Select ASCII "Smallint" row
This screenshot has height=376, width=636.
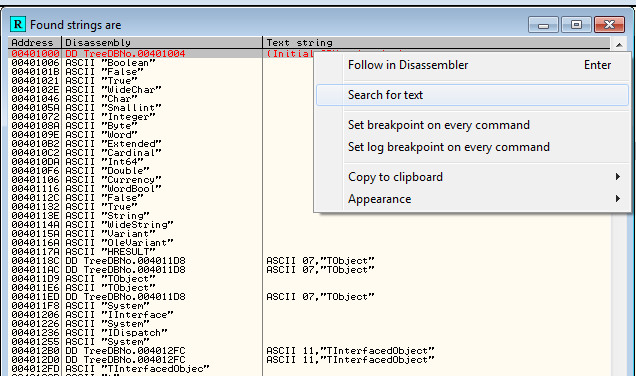tap(161, 107)
